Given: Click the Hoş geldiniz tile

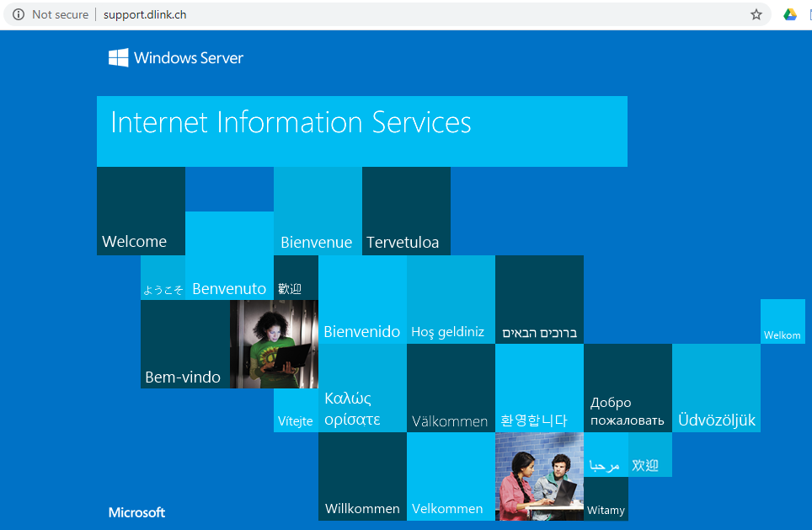Looking at the screenshot, I should click(450, 299).
